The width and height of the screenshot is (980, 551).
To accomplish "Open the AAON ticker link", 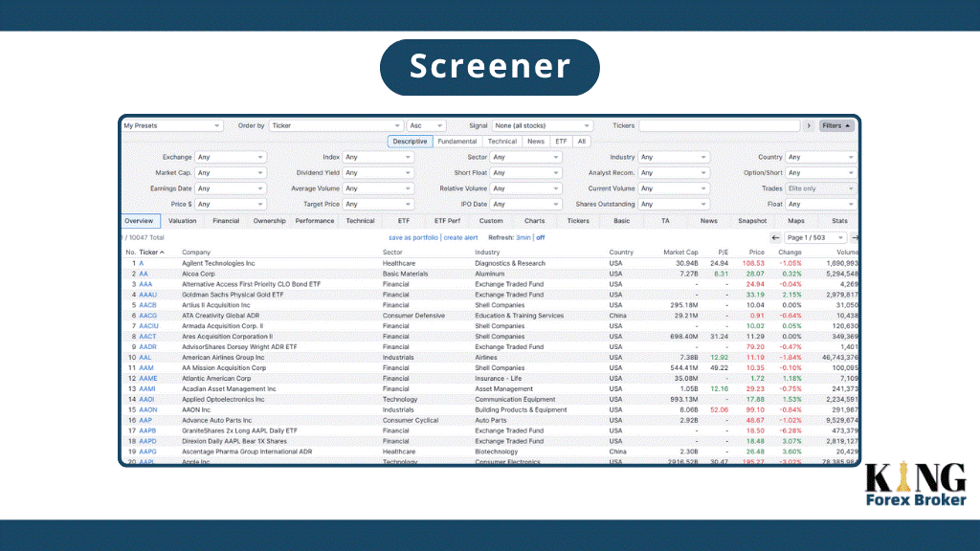I will (x=148, y=409).
